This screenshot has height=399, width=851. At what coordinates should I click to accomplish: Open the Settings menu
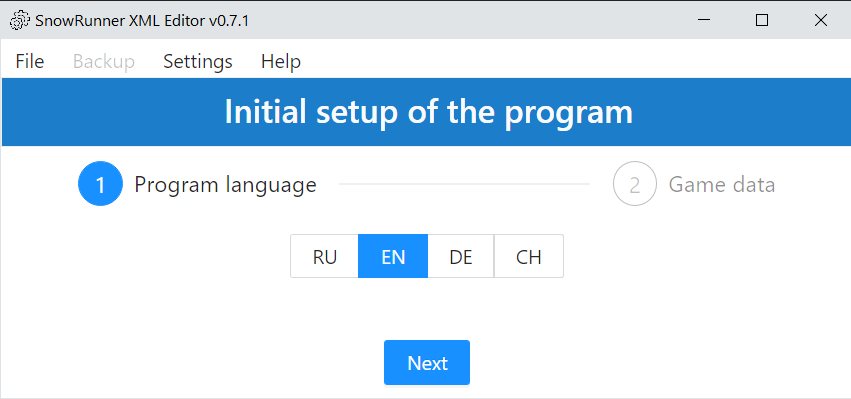(198, 61)
